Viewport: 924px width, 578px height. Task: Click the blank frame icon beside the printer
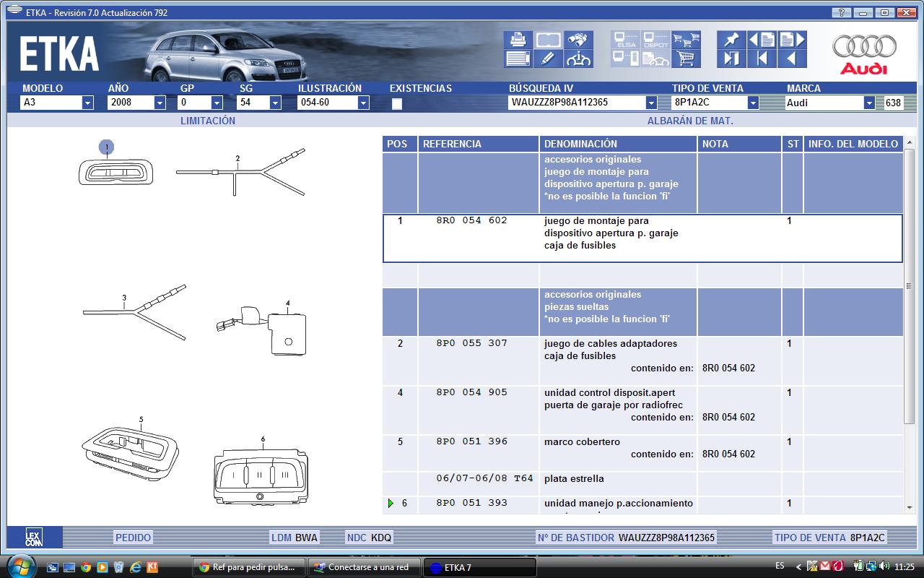point(549,40)
